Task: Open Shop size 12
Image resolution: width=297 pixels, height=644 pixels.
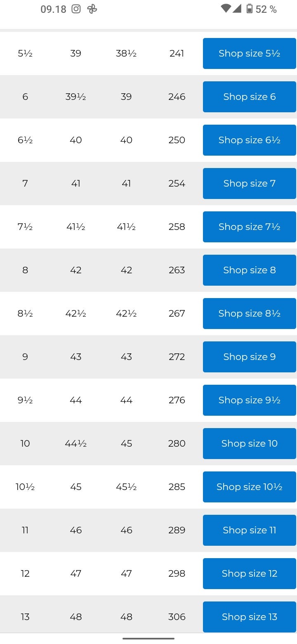Action: [249, 573]
